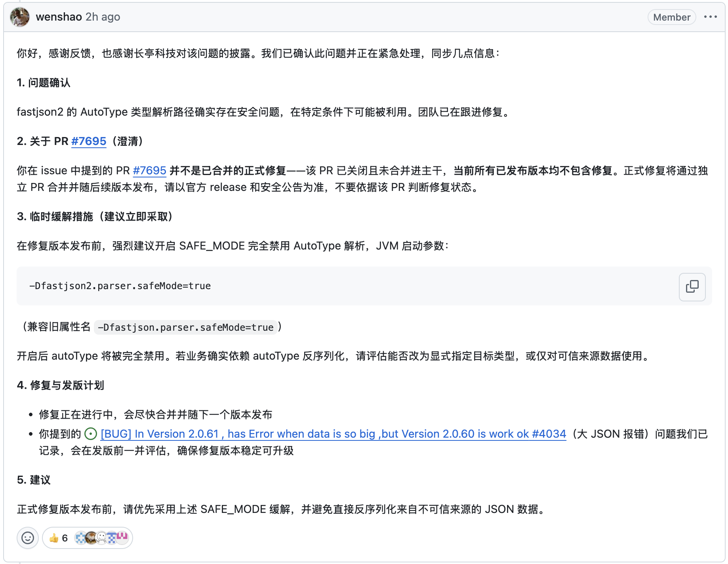Click the heading '3. 临时缓解措施(建议立即采取)'
The image size is (728, 564).
coord(95,217)
